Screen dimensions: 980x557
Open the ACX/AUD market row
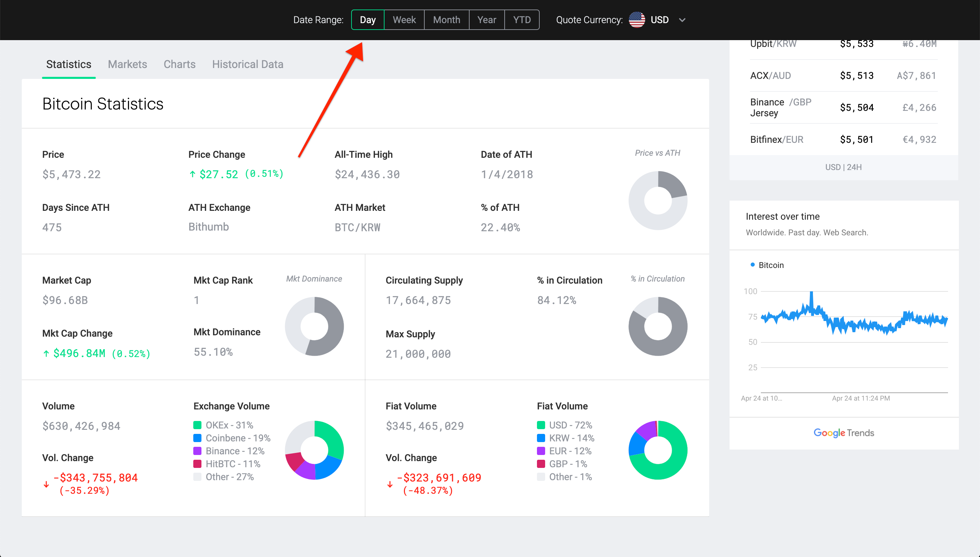point(843,75)
